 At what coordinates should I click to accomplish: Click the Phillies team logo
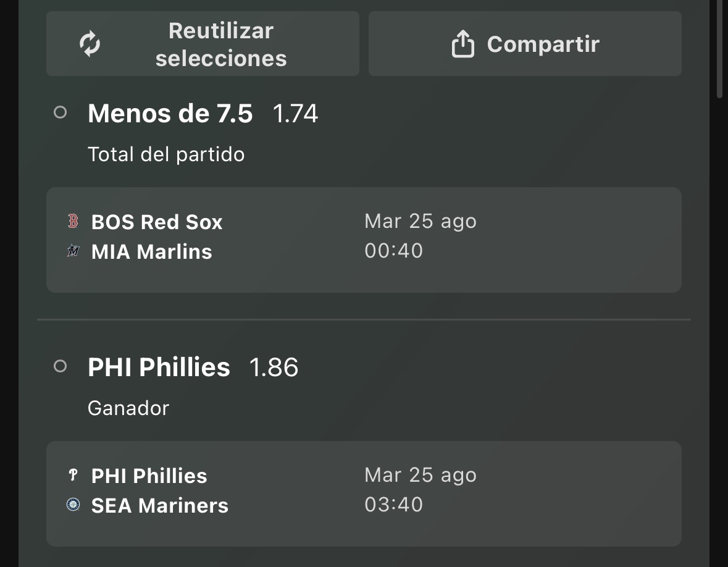tap(73, 474)
